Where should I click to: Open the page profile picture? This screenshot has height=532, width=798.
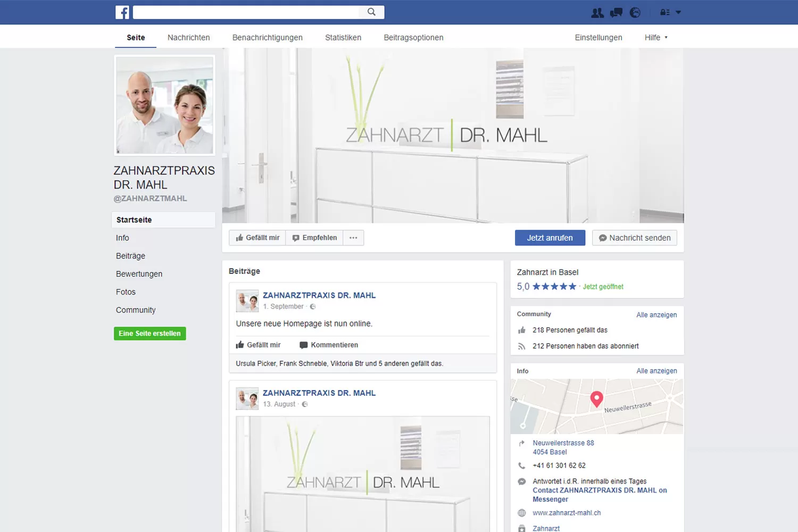pos(165,105)
